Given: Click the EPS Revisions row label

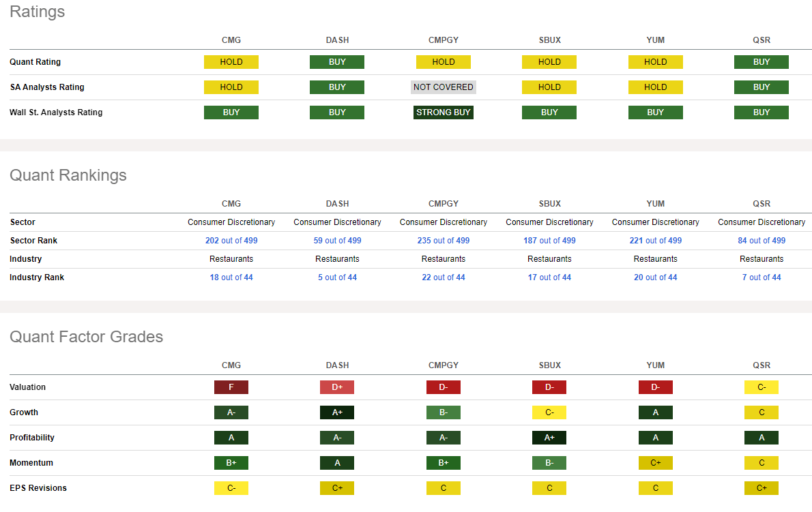Looking at the screenshot, I should coord(38,488).
